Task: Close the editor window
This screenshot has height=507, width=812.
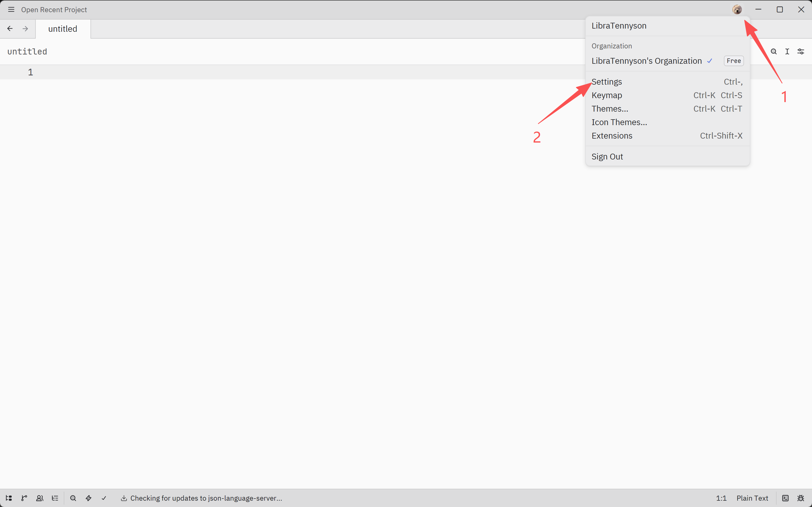Action: tap(801, 10)
